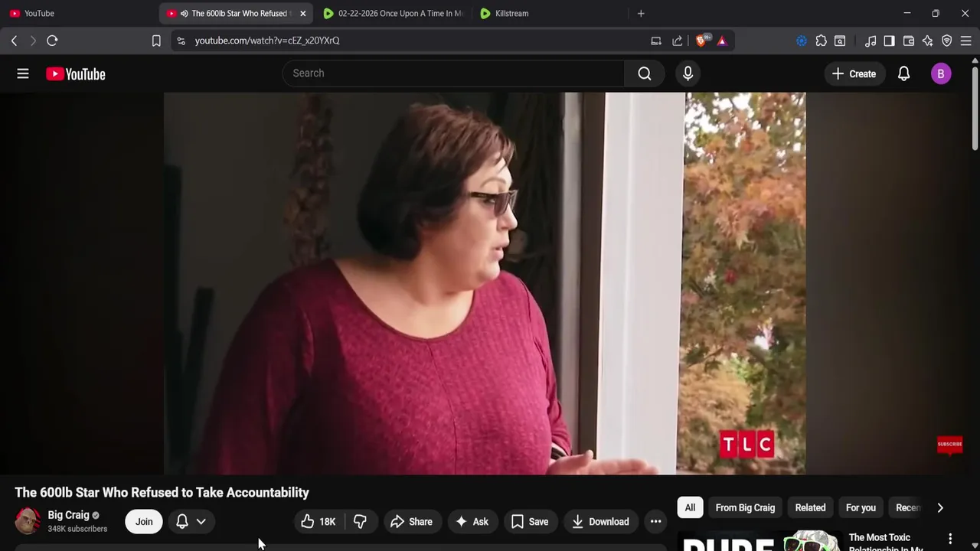Open Brave Rewards triangle icon
This screenshot has height=551, width=980.
[722, 41]
